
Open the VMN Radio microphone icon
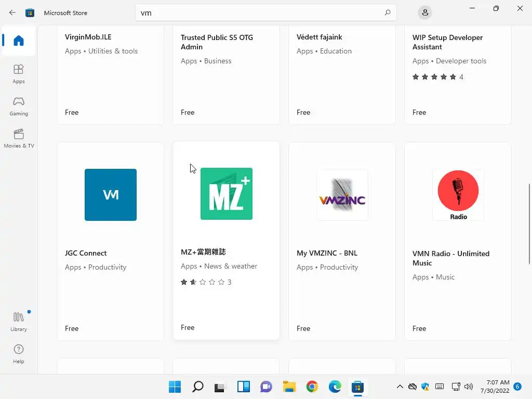pyautogui.click(x=458, y=195)
